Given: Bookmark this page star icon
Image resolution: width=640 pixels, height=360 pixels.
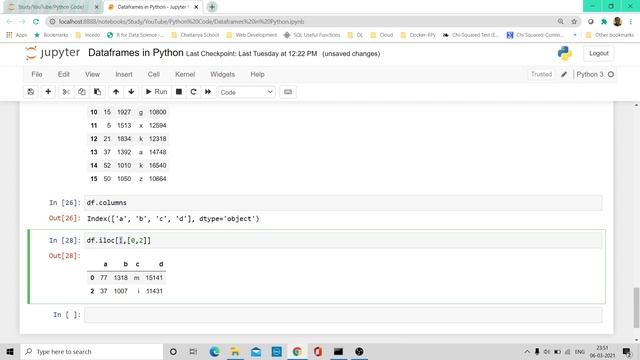Looking at the screenshot, I should coord(574,22).
